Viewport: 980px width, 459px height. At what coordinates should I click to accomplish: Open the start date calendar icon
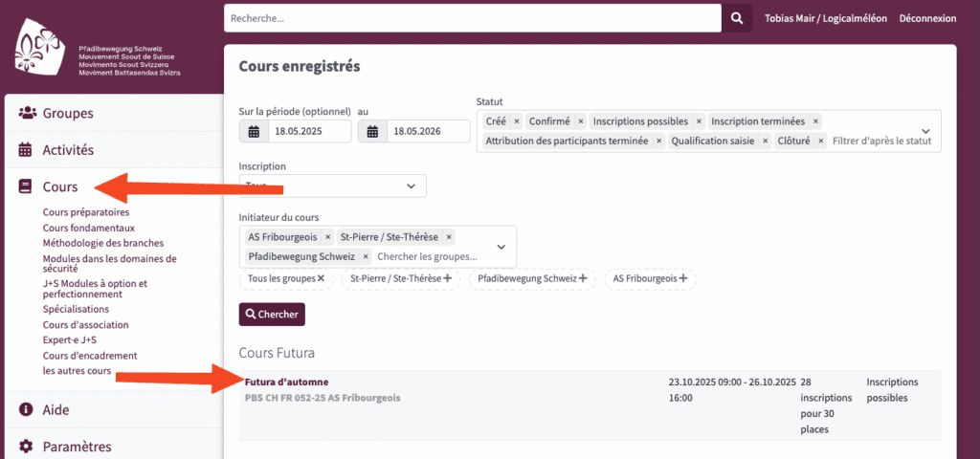pos(254,132)
